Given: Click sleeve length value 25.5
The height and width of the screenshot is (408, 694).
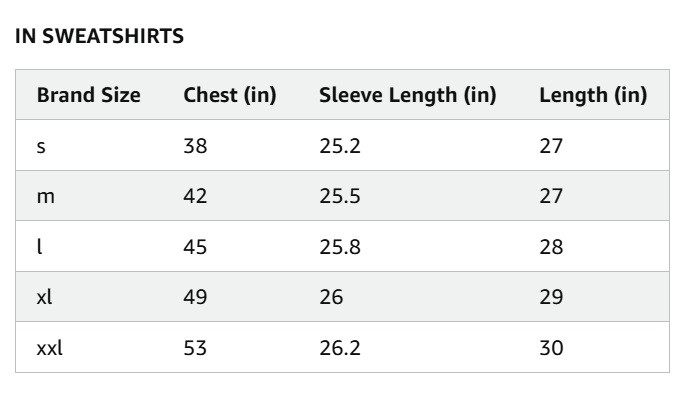Looking at the screenshot, I should click(340, 196).
